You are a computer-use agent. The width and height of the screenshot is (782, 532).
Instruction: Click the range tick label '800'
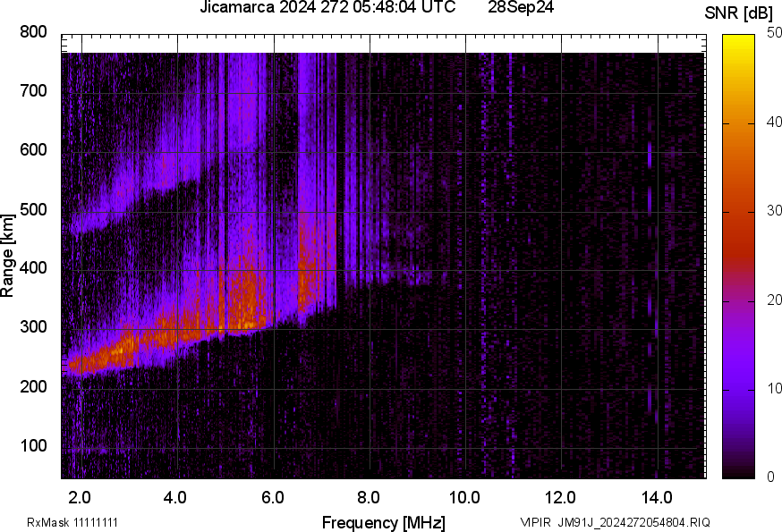coord(33,32)
